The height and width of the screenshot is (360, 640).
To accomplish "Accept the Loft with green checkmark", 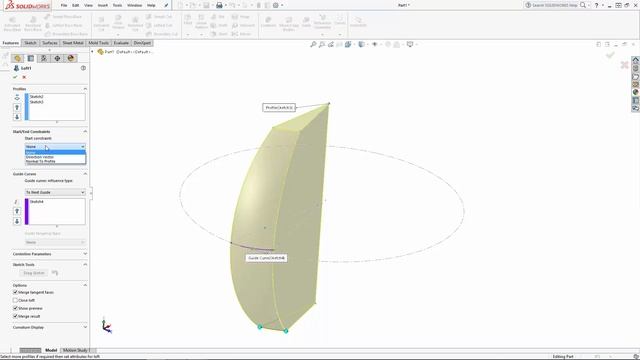I will pos(15,77).
